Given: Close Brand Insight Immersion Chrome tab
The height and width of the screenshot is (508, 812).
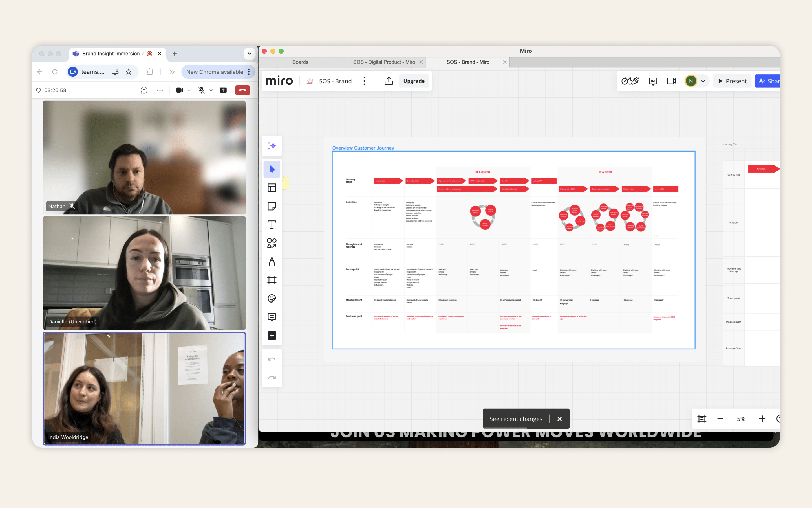Looking at the screenshot, I should click(159, 54).
